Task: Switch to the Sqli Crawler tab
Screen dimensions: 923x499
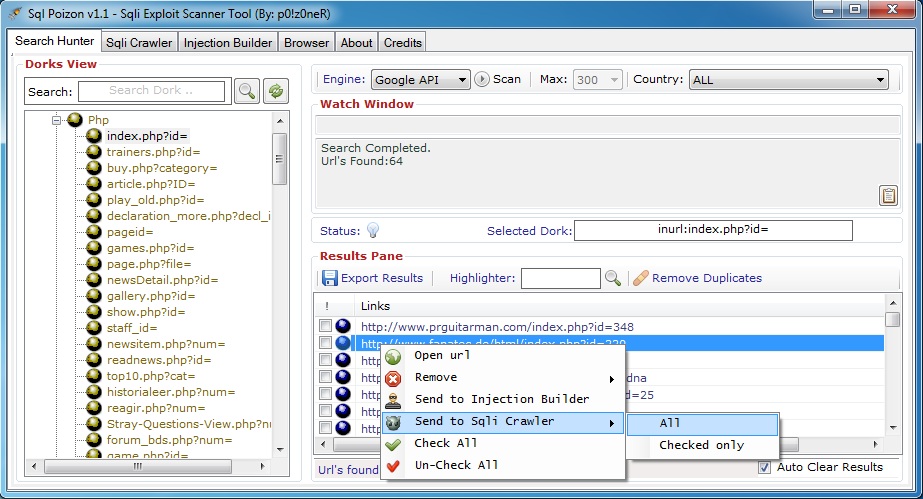Action: pyautogui.click(x=139, y=42)
